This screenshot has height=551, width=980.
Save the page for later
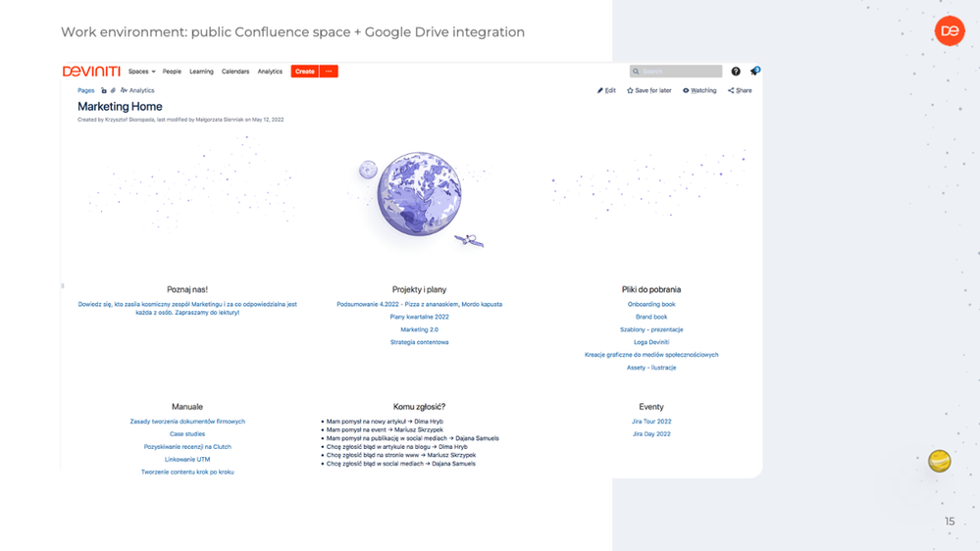click(x=649, y=90)
